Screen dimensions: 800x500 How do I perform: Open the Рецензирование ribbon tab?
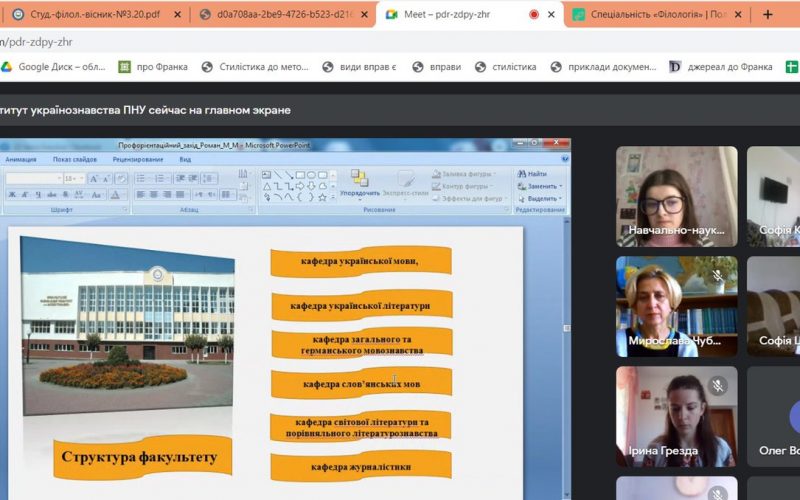coord(137,159)
